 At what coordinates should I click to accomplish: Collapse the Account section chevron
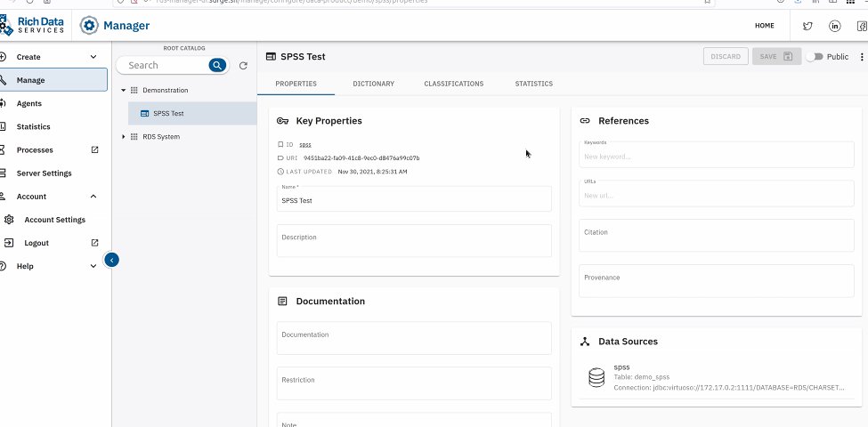tap(93, 197)
